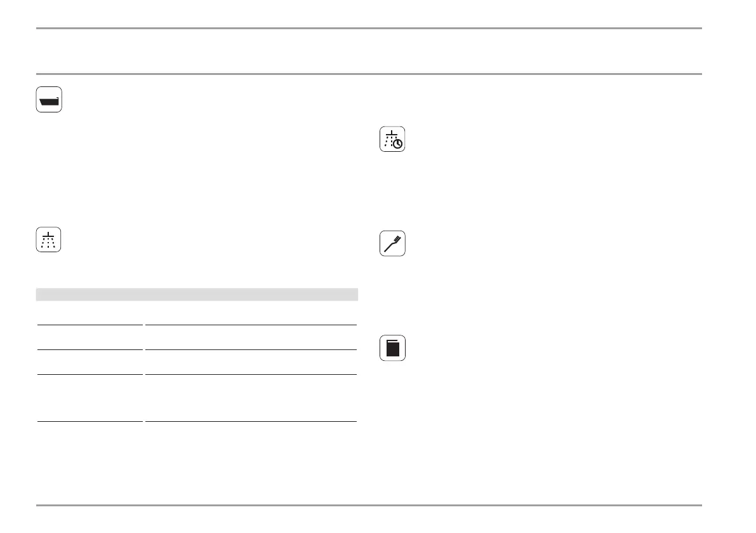
Task: Click the grey rule above the bathtub icon
Action: click(369, 74)
